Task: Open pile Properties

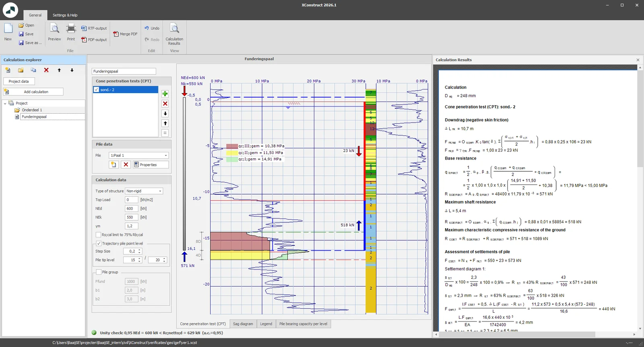Action: (x=151, y=164)
